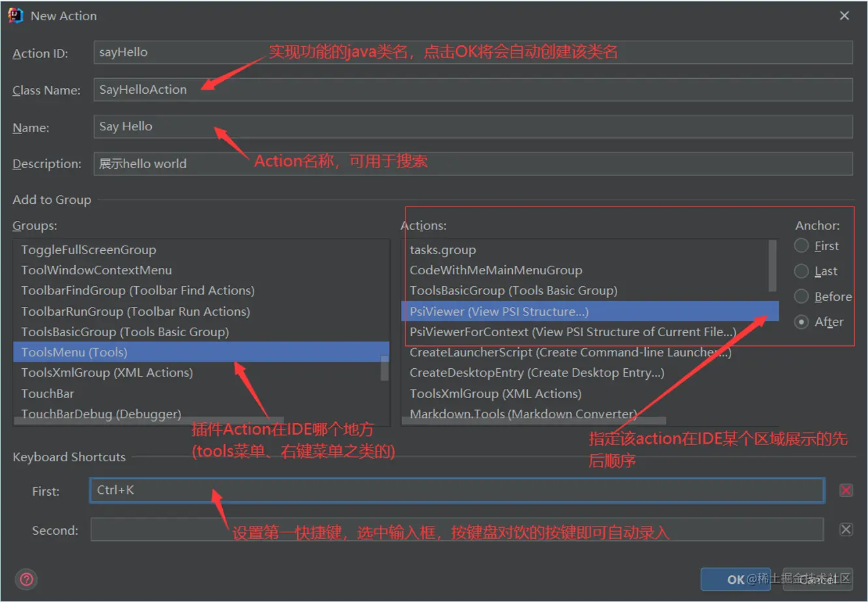Click the IntelliJ logo in title bar
Image resolution: width=868 pixels, height=602 pixels.
pos(16,16)
